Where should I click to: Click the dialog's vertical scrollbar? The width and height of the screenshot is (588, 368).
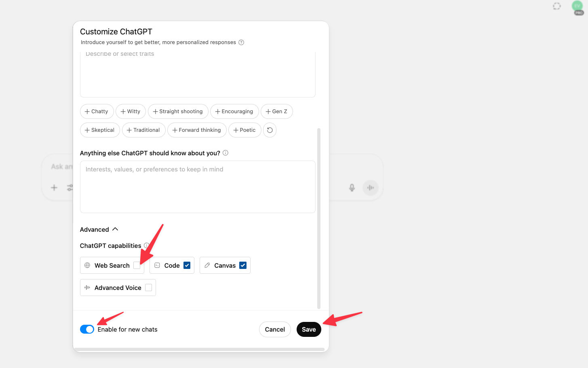319,218
